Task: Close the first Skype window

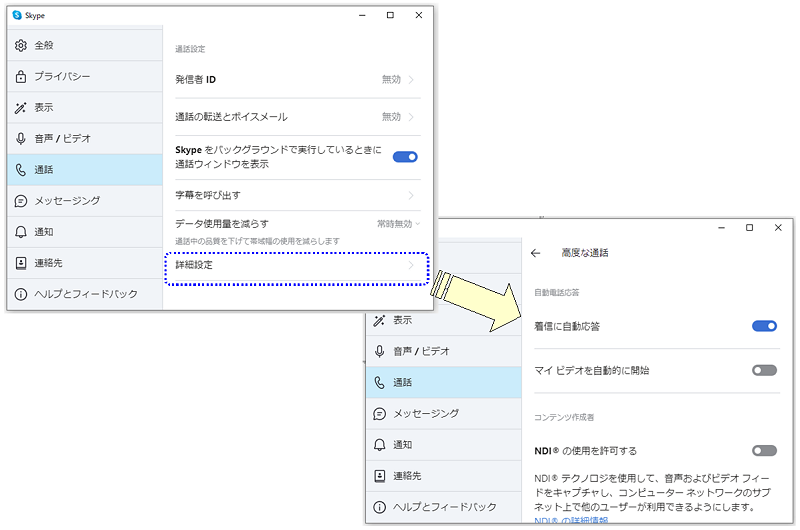Action: coord(419,15)
